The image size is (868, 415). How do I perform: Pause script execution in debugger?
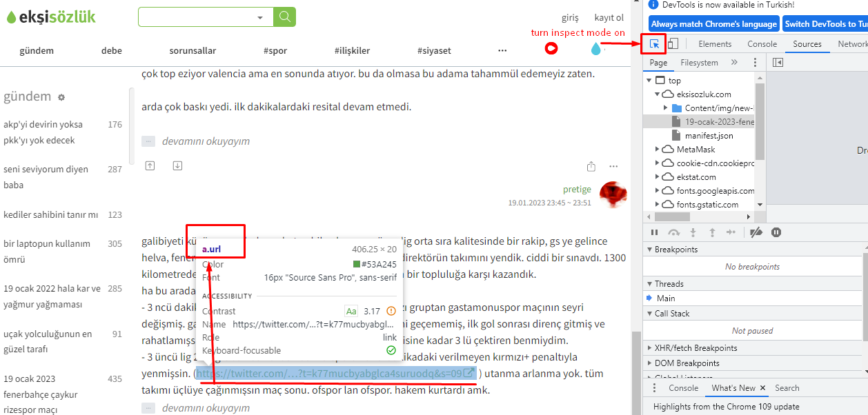(x=654, y=232)
